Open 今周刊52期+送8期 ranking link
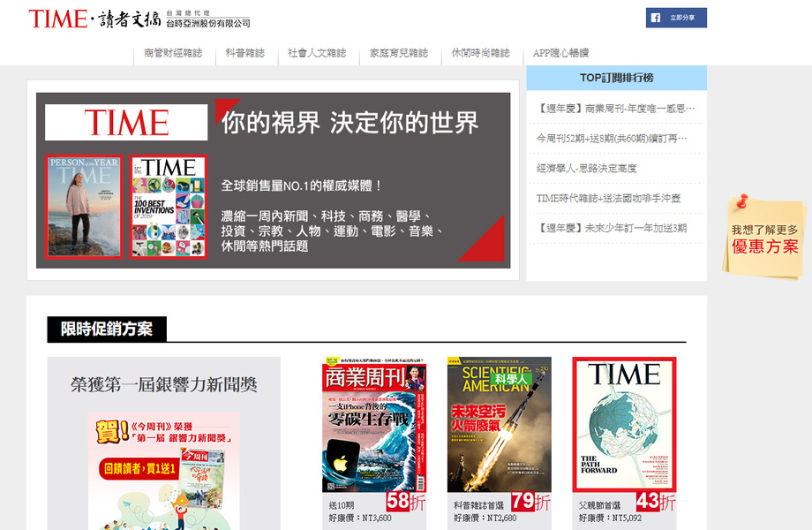This screenshot has height=530, width=812. pos(612,139)
